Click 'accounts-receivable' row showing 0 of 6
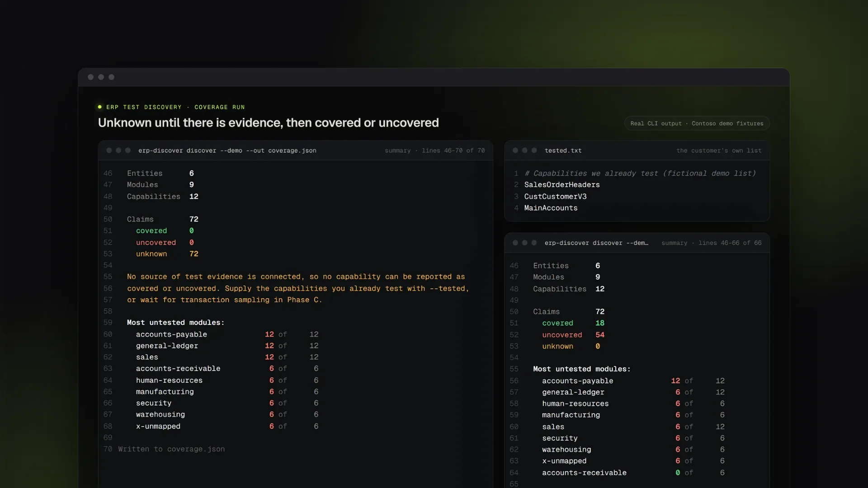This screenshot has height=488, width=868. (633, 473)
